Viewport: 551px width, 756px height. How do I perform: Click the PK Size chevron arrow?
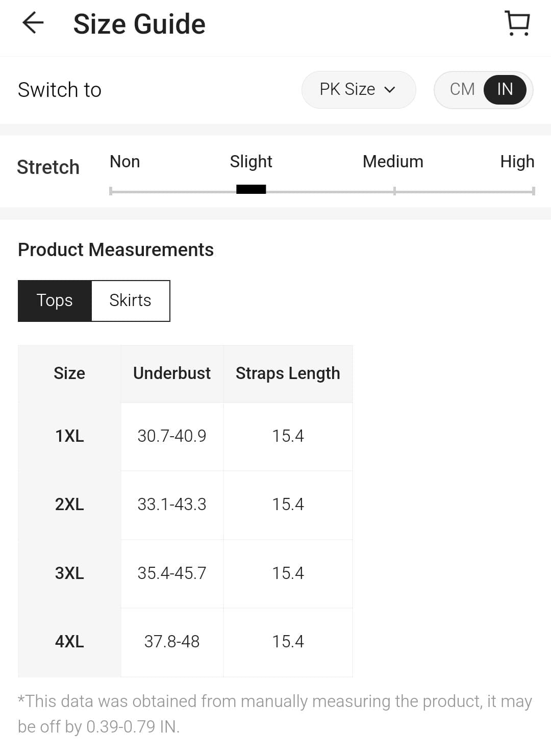tap(390, 90)
